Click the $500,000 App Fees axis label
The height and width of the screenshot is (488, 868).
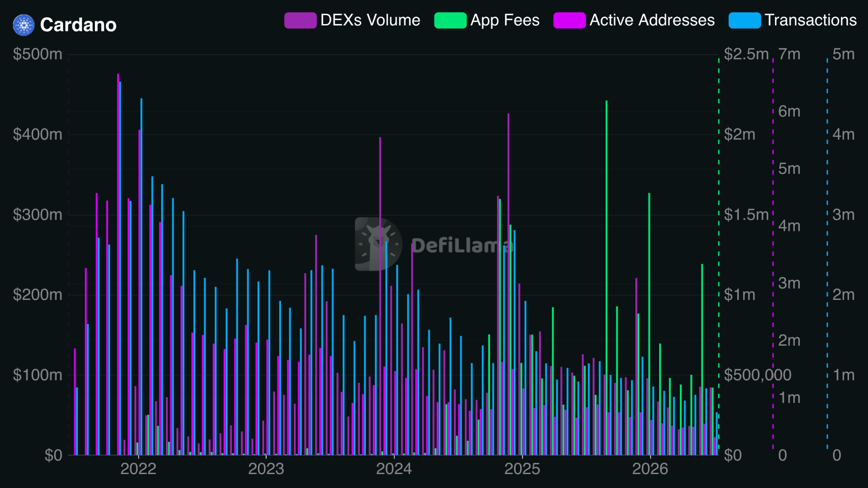point(757,375)
